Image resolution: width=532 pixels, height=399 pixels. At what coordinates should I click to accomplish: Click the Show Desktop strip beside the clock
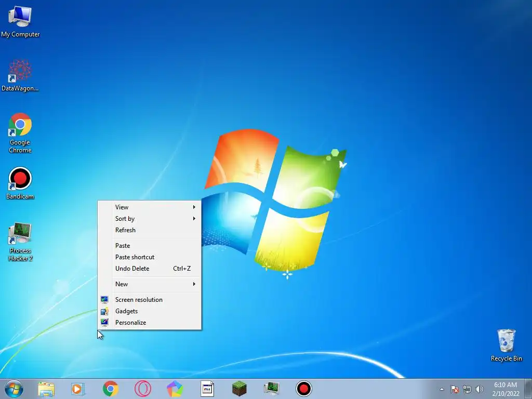(x=528, y=389)
